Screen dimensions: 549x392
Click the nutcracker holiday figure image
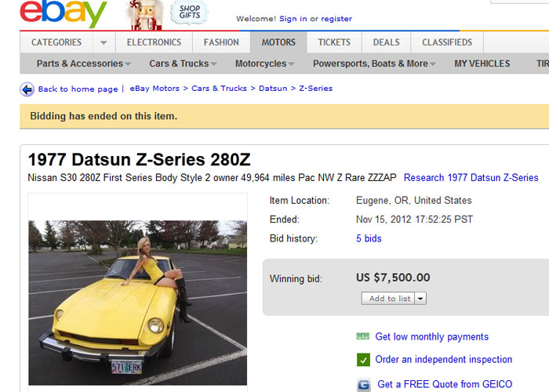pos(146,15)
